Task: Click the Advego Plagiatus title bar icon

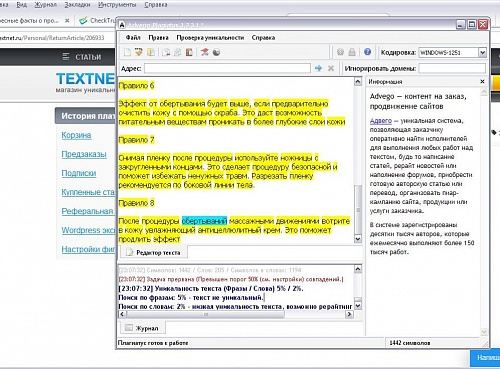Action: [122, 25]
